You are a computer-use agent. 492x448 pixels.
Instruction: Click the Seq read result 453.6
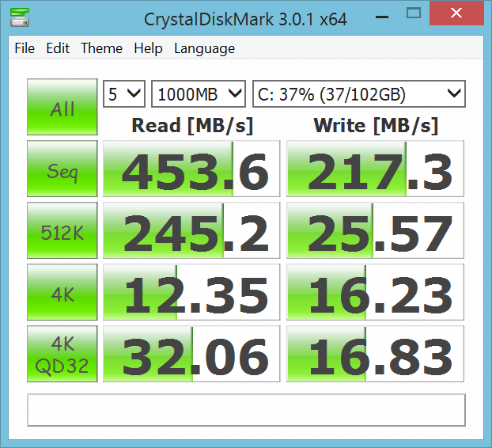(191, 169)
